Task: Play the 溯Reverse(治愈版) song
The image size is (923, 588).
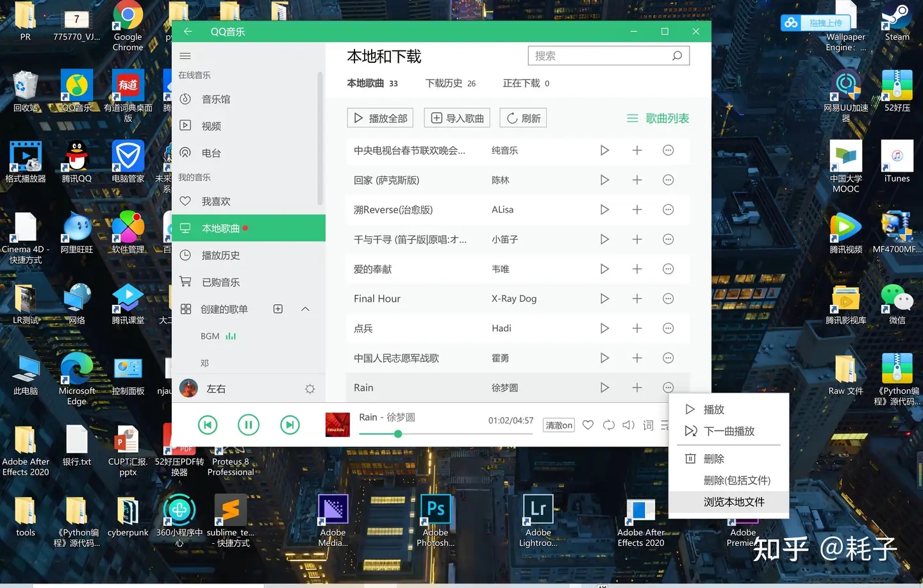Action: point(604,209)
